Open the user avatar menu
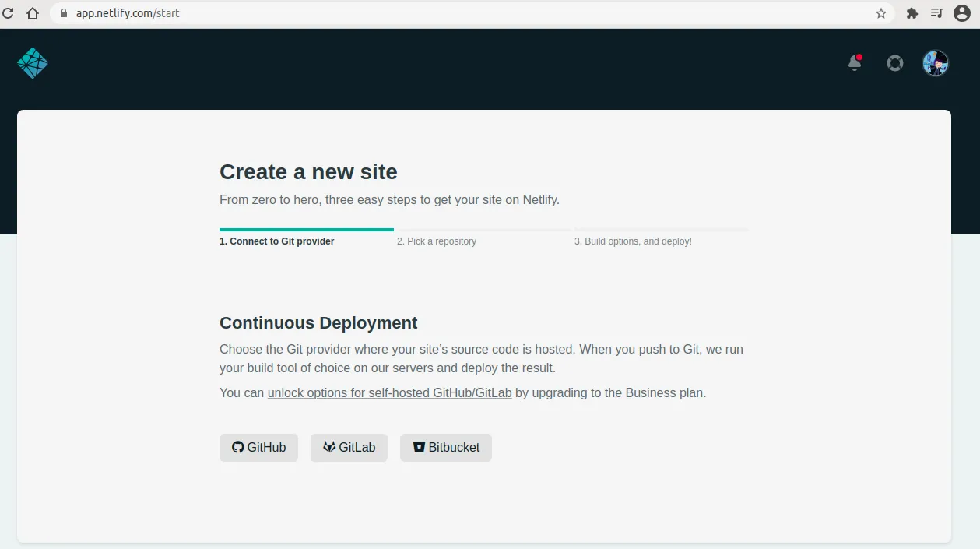 935,63
